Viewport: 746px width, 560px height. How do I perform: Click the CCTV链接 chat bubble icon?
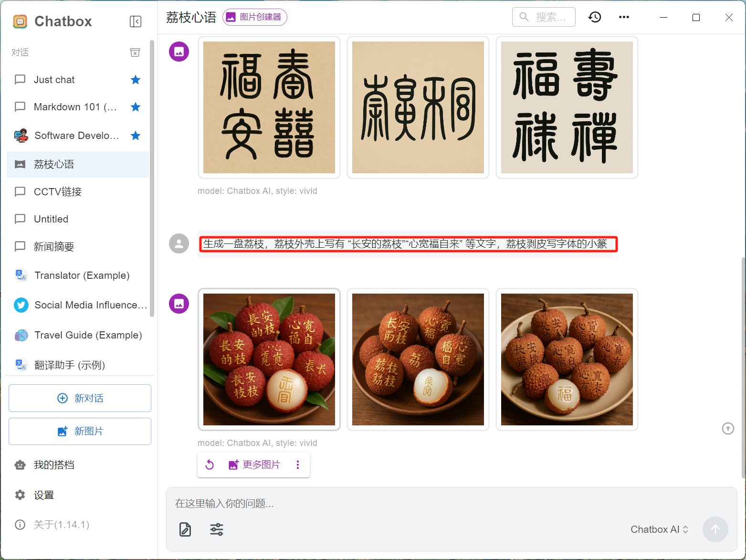(20, 192)
